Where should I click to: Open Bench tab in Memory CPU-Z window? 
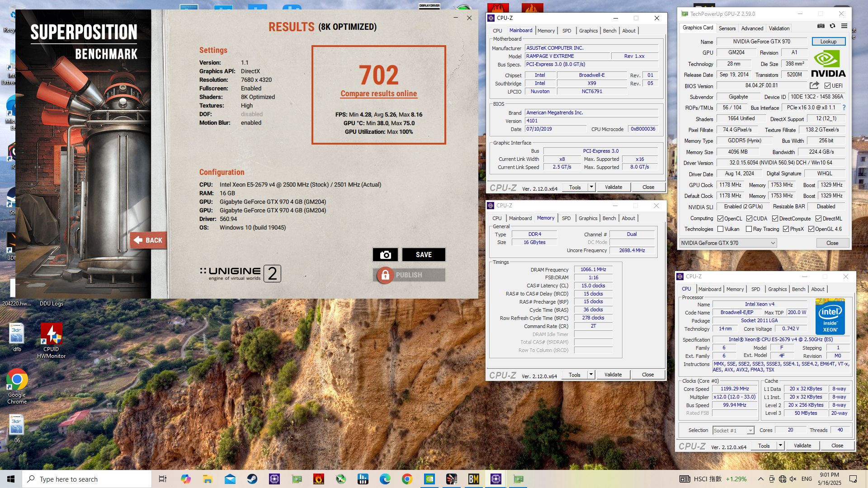(609, 218)
